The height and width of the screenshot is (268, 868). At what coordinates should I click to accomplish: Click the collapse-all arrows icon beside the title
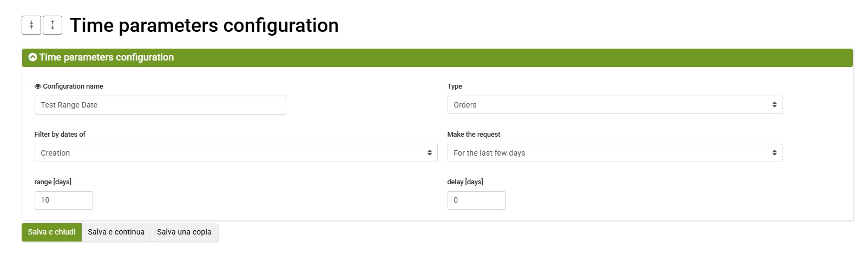click(x=31, y=25)
